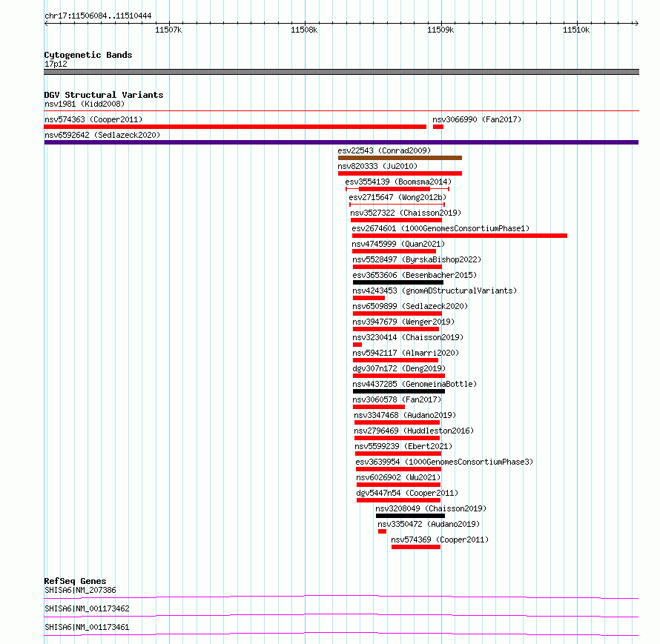Viewport: 660px width, 644px height.
Task: Click the black nsv3208049 variant bar
Action: 410,516
